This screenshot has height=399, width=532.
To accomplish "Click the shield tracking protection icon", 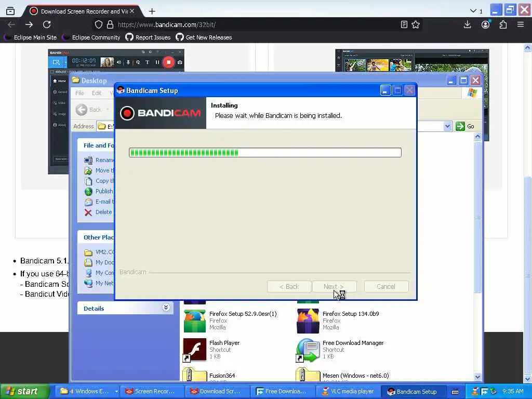I will pos(98,24).
